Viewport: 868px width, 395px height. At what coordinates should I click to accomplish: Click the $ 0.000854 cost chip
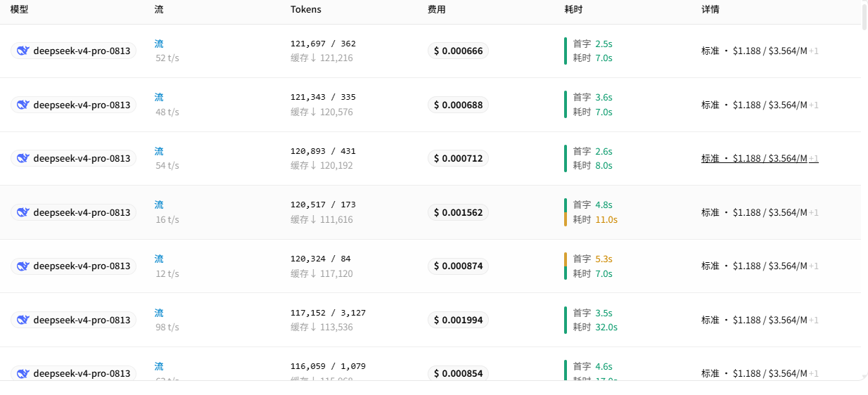tap(458, 373)
